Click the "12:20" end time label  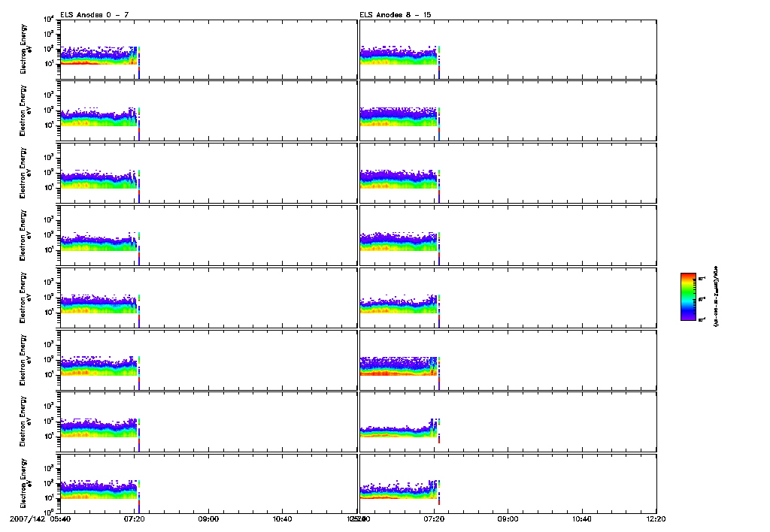[x=656, y=518]
